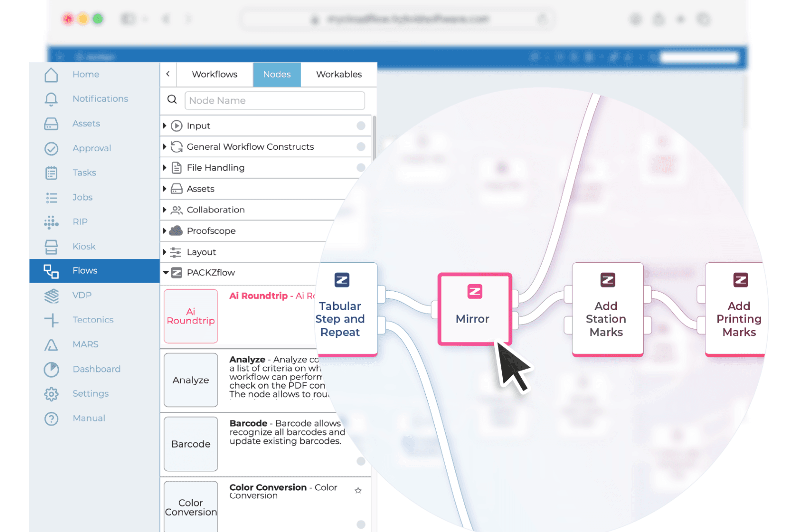Viewport: 797px width, 532px height.
Task: Switch to the Workflows tab
Action: click(215, 74)
